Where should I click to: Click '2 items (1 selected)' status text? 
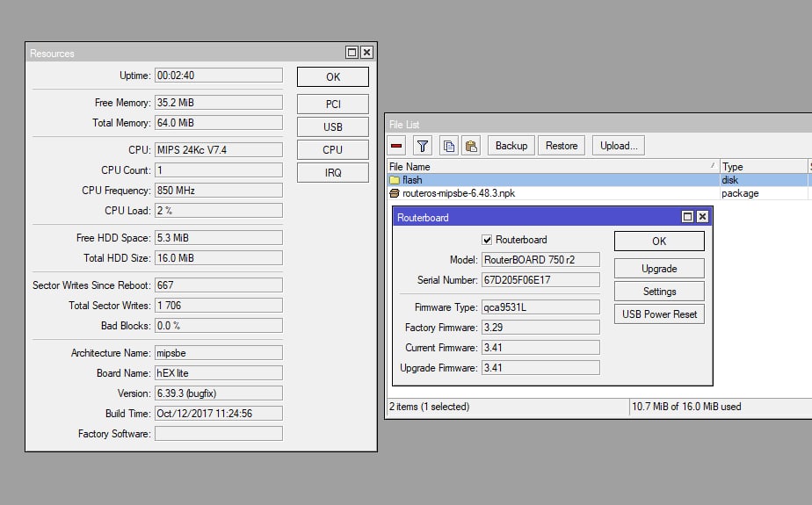(430, 407)
